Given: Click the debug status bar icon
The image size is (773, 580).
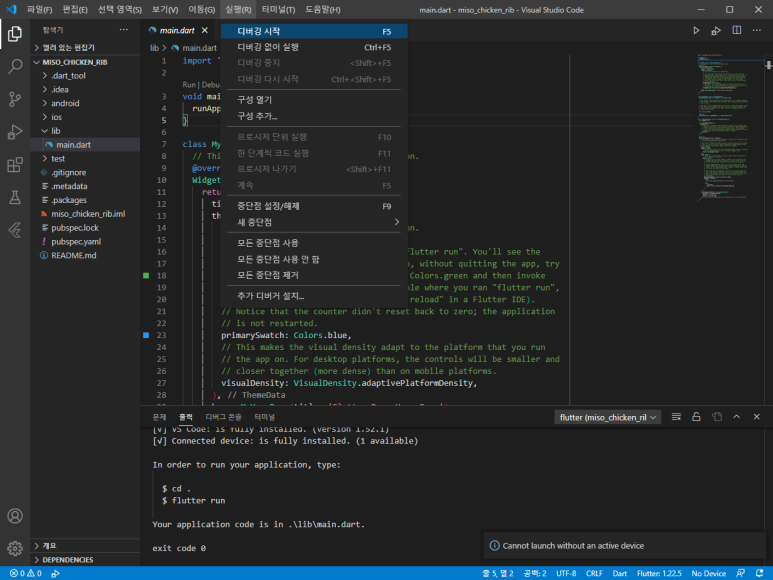Looking at the screenshot, I should coord(55,573).
